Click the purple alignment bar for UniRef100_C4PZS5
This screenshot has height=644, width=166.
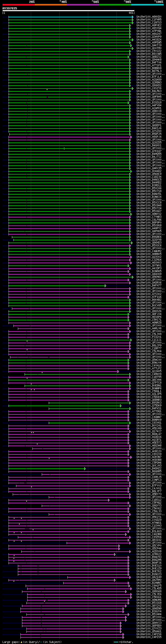(72, 638)
